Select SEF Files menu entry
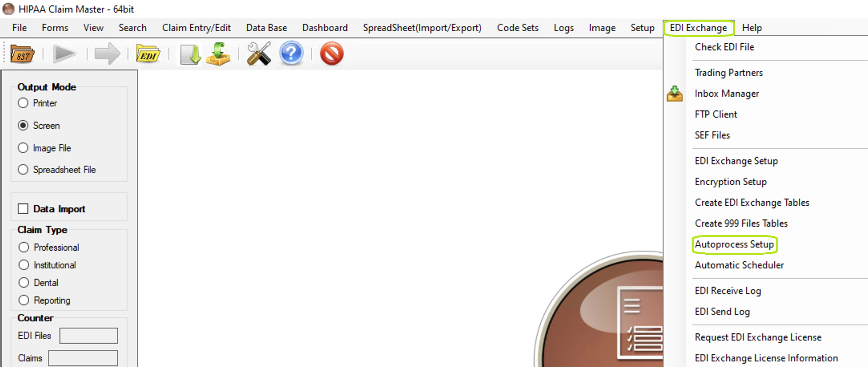Viewport: 868px width, 367px height. (713, 135)
